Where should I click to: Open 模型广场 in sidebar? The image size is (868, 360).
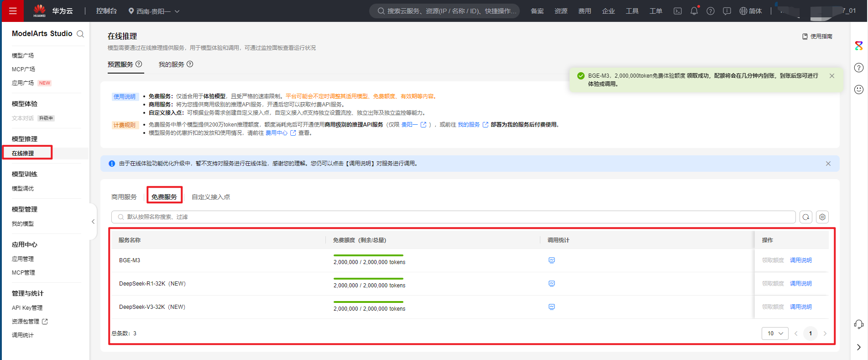tap(23, 55)
